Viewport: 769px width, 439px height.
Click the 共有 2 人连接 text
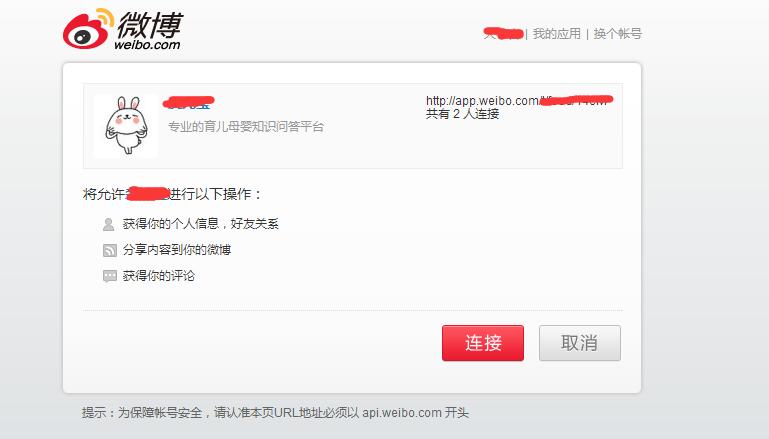462,114
